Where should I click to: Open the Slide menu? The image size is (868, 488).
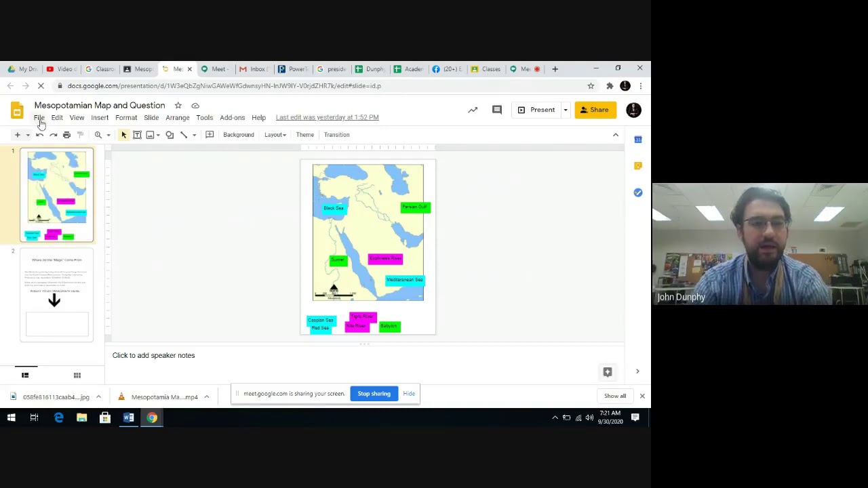(151, 118)
